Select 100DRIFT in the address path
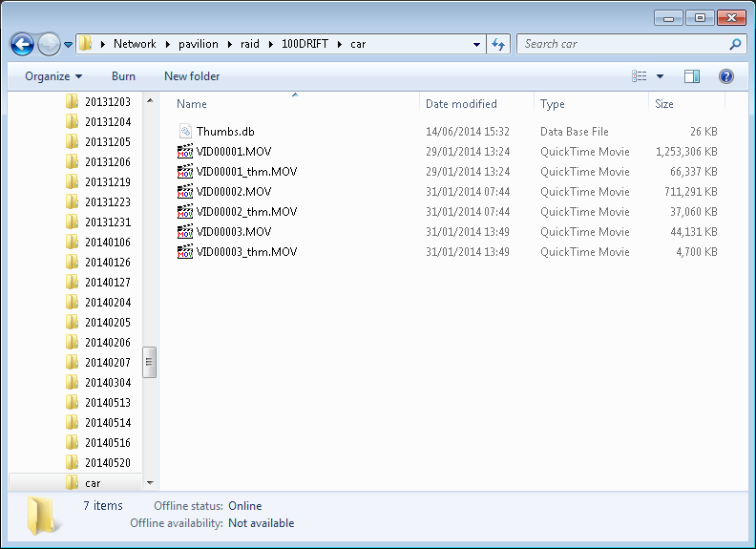 point(304,44)
